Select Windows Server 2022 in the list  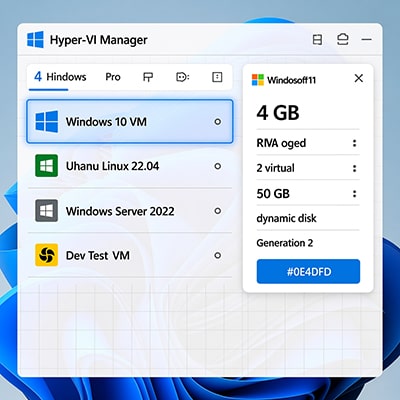pos(130,211)
